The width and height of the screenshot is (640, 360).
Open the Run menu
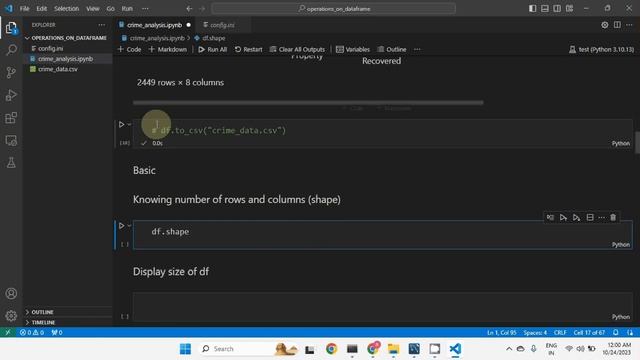127,8
